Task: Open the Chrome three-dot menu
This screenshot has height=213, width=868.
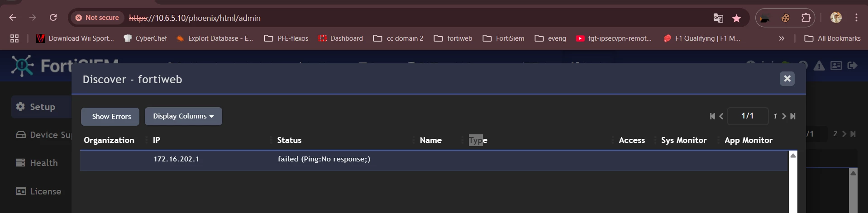Action: (856, 18)
